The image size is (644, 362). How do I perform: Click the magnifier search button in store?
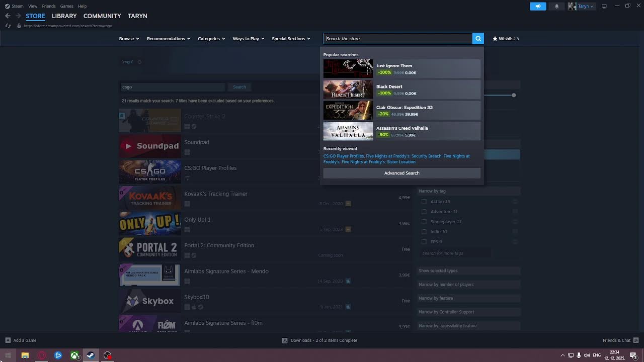pos(478,38)
